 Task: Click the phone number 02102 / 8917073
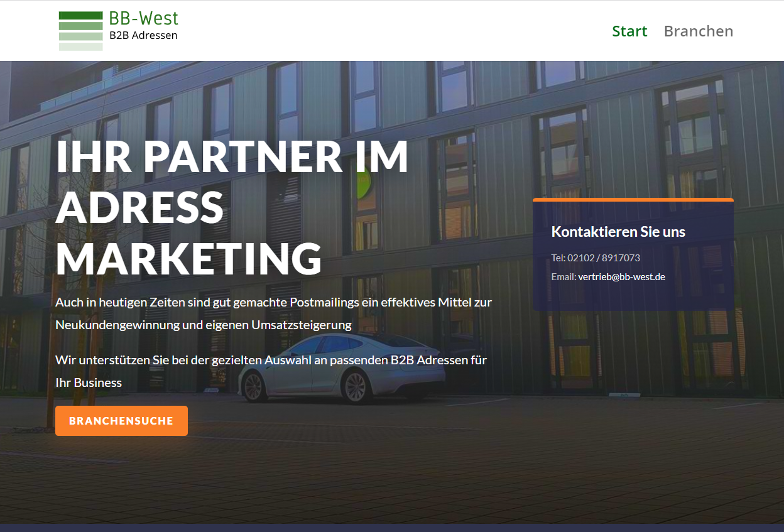click(x=603, y=258)
